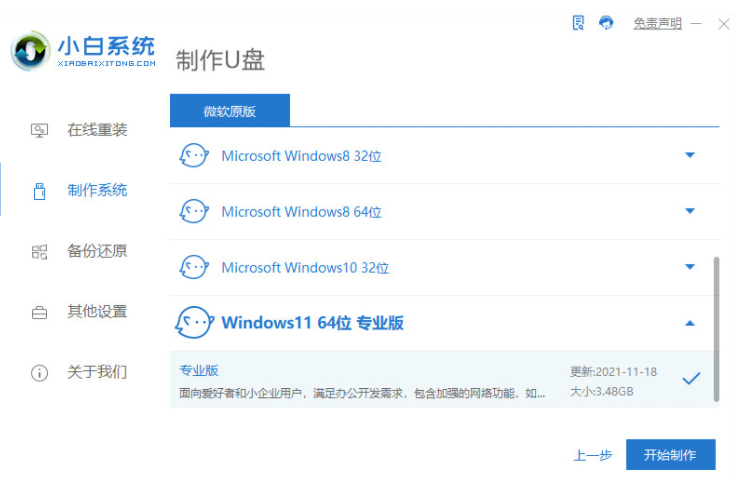Open the 备份还原 menu item
The width and height of the screenshot is (740, 482).
pos(97,251)
